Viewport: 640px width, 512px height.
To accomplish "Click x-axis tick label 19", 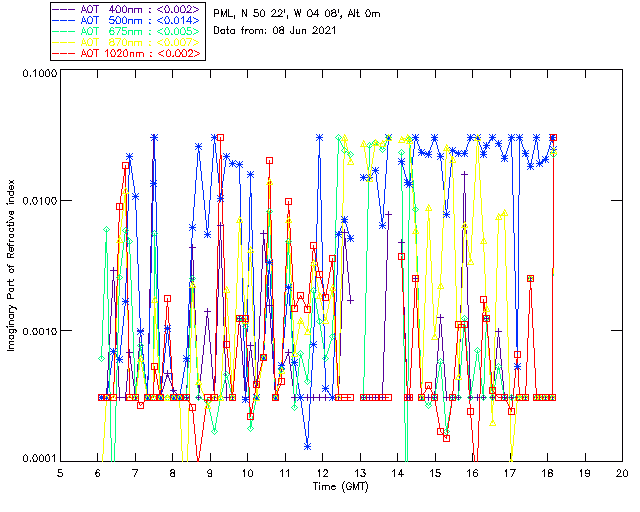I will pos(585,473).
